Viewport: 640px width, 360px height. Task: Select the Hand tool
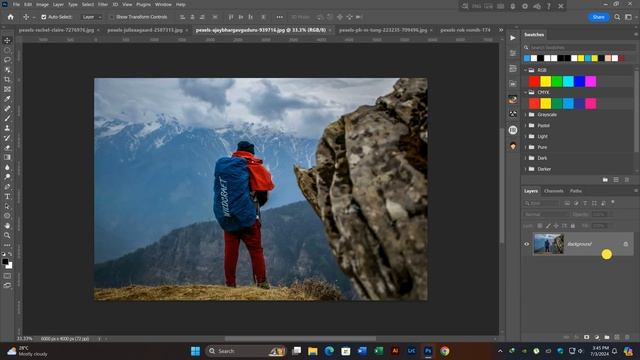(x=7, y=226)
